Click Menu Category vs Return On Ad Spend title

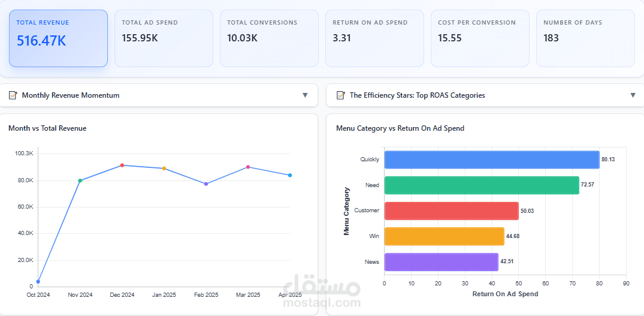click(400, 128)
